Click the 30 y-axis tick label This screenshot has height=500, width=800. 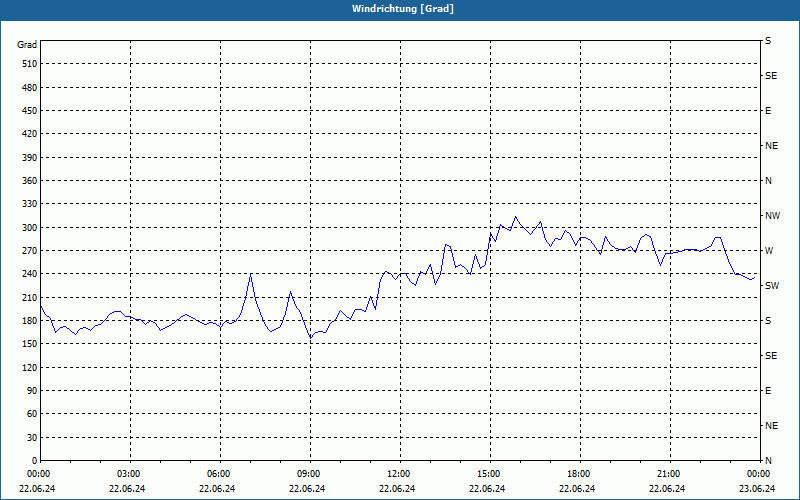point(32,437)
